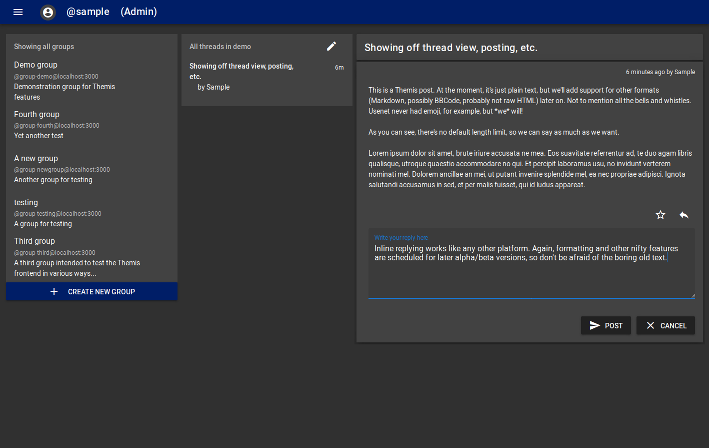Open the hamburger navigation menu
The height and width of the screenshot is (448, 709).
click(18, 12)
